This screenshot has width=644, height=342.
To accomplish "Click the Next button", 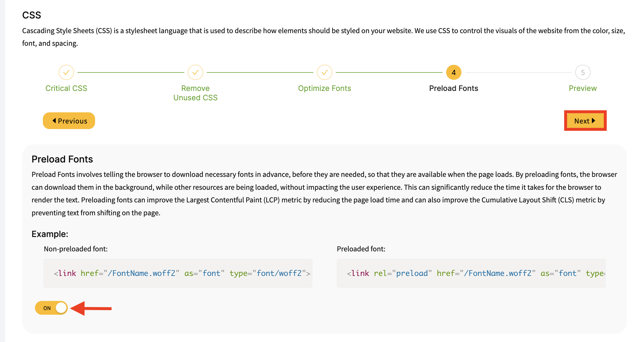I will pyautogui.click(x=585, y=121).
